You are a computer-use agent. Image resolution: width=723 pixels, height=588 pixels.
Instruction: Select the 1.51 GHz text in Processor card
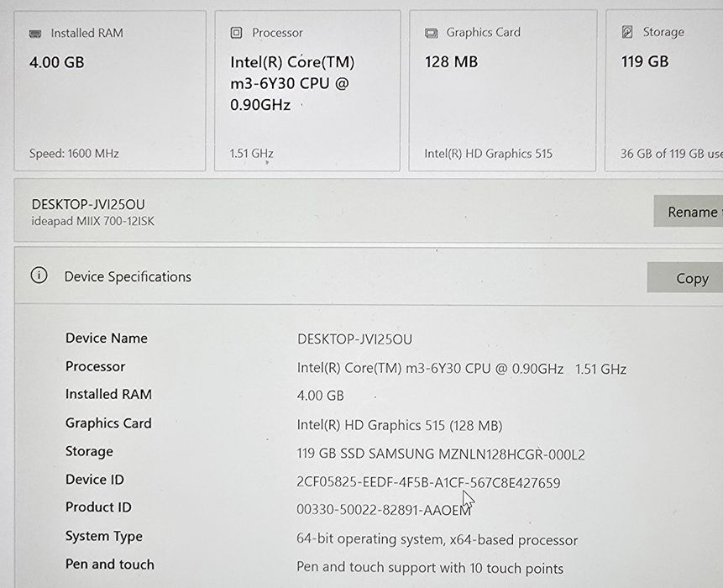coord(252,153)
